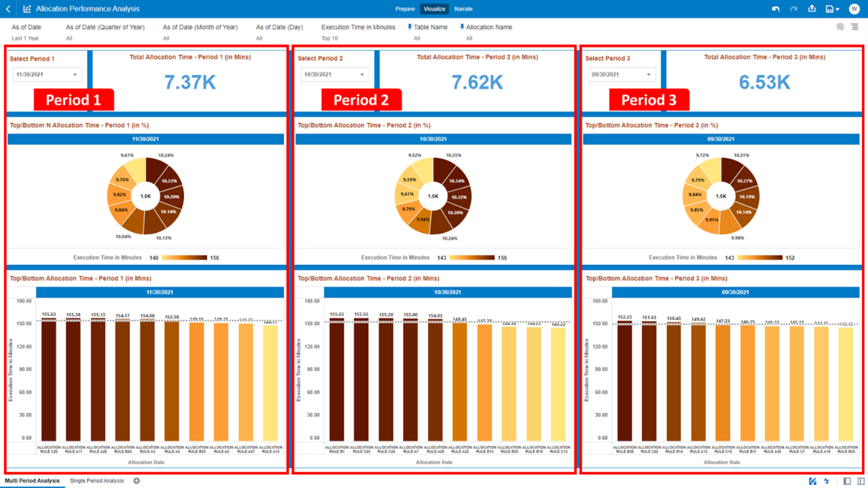Open the Multi Period Analysis canvas tab
868x488 pixels.
32,481
